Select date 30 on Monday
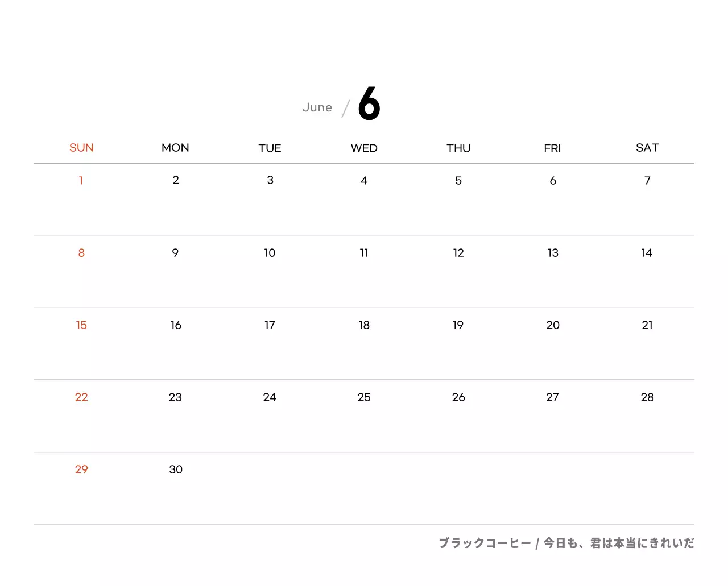 (176, 469)
